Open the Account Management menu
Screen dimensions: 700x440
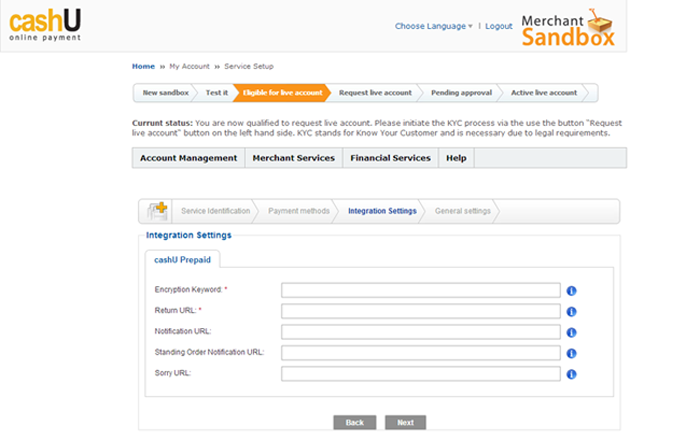188,158
